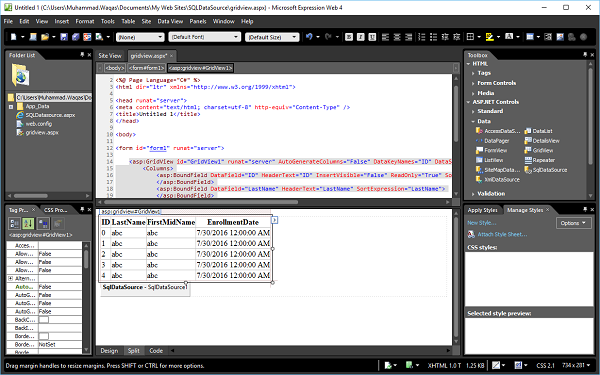Switch to Design view

(x=109, y=351)
